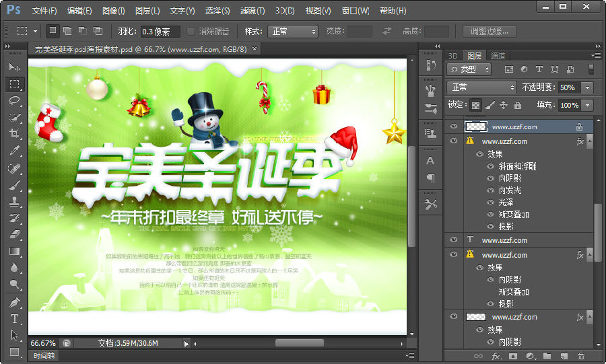Click the New selection mode icon
606x364 pixels.
click(x=53, y=31)
